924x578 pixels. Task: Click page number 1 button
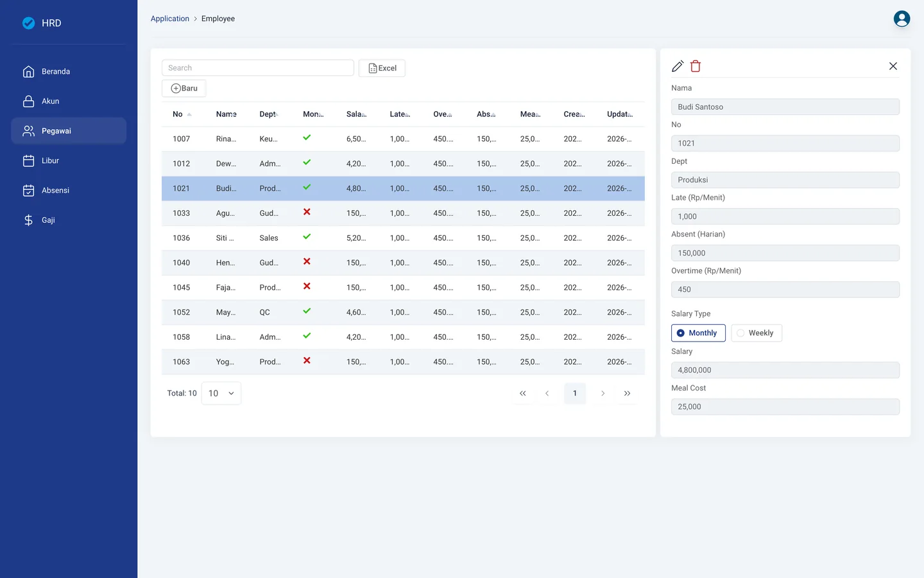575,394
